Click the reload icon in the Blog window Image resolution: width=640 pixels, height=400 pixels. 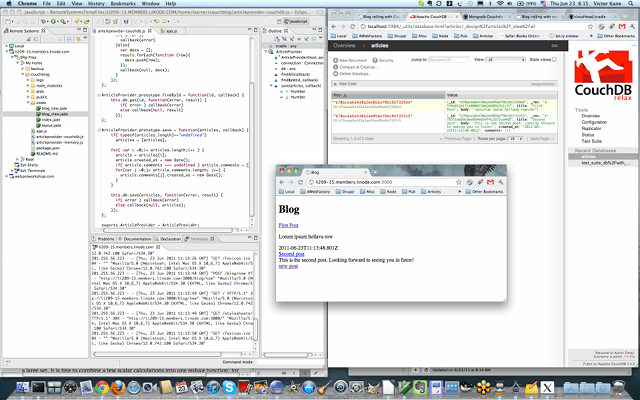click(x=300, y=182)
